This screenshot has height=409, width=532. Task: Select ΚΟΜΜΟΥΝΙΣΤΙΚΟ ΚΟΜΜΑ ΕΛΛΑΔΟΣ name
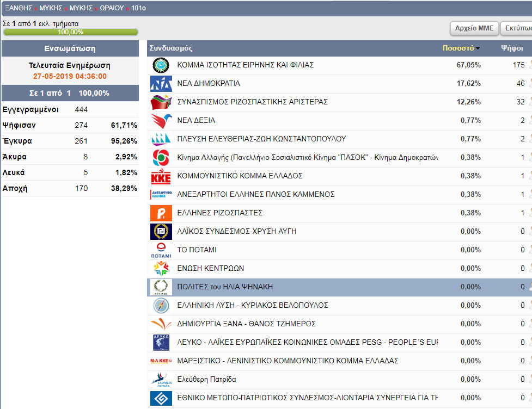[x=240, y=176]
